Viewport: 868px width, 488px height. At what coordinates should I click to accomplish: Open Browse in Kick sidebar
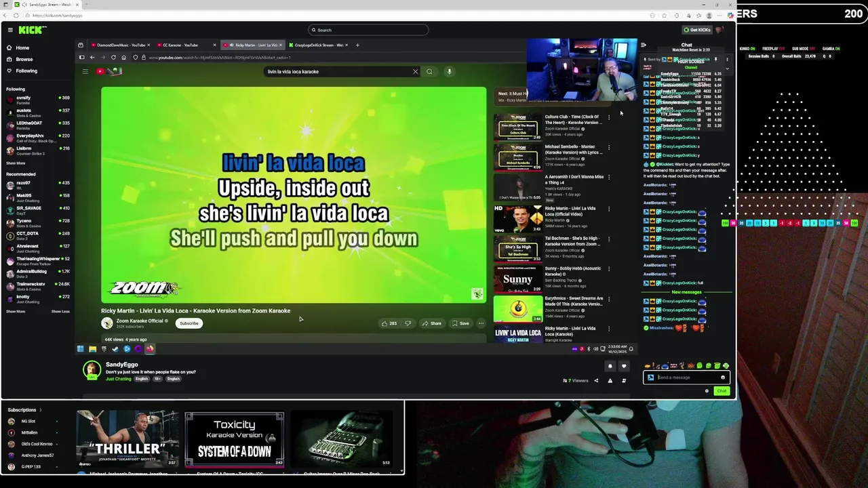point(24,59)
